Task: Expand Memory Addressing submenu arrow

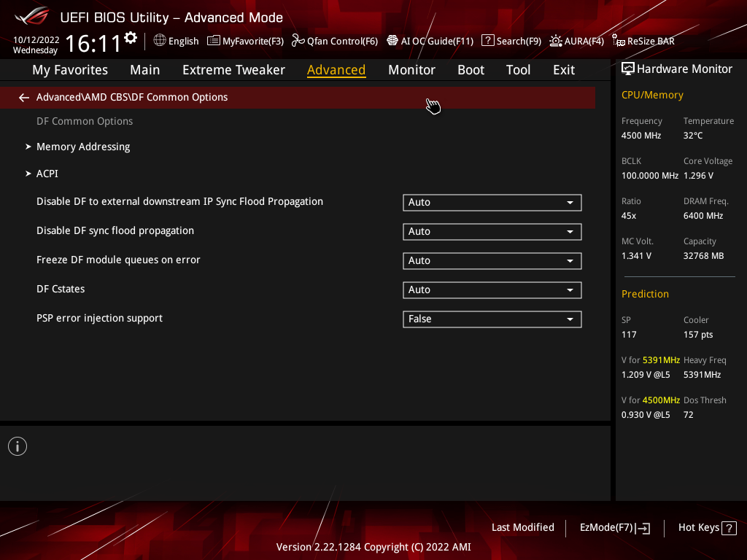Action: click(x=28, y=147)
